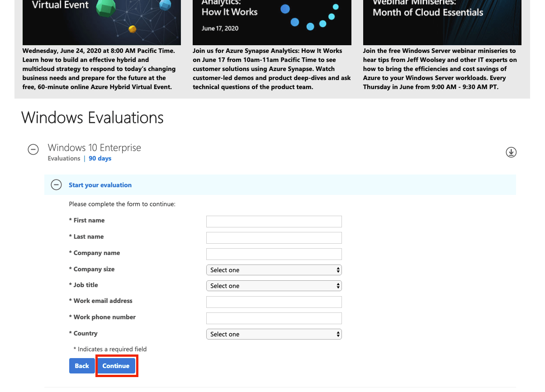
Task: Open the Company size dropdown
Action: (x=274, y=270)
